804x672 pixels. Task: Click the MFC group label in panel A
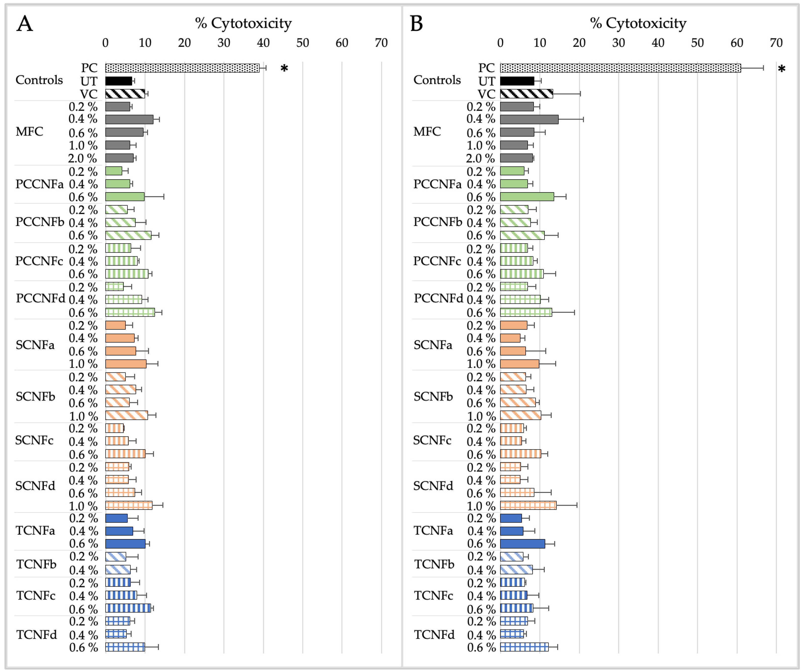pos(29,132)
